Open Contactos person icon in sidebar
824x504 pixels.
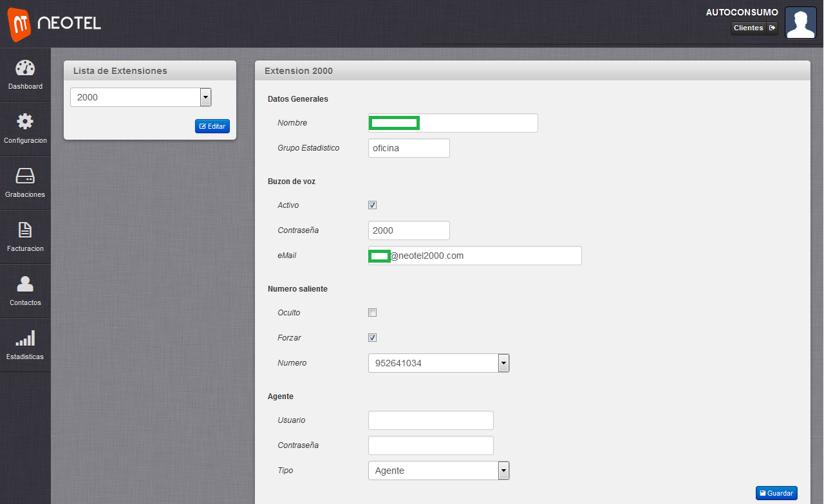pyautogui.click(x=25, y=284)
